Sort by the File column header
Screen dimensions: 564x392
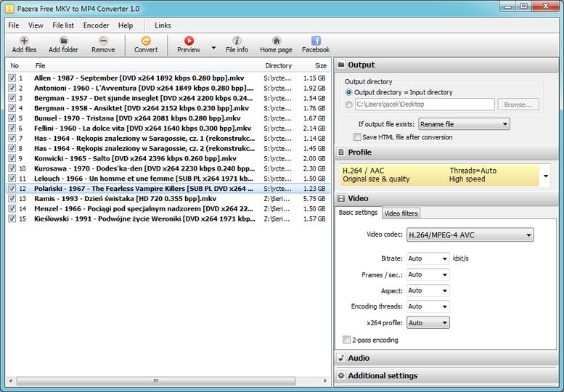145,65
